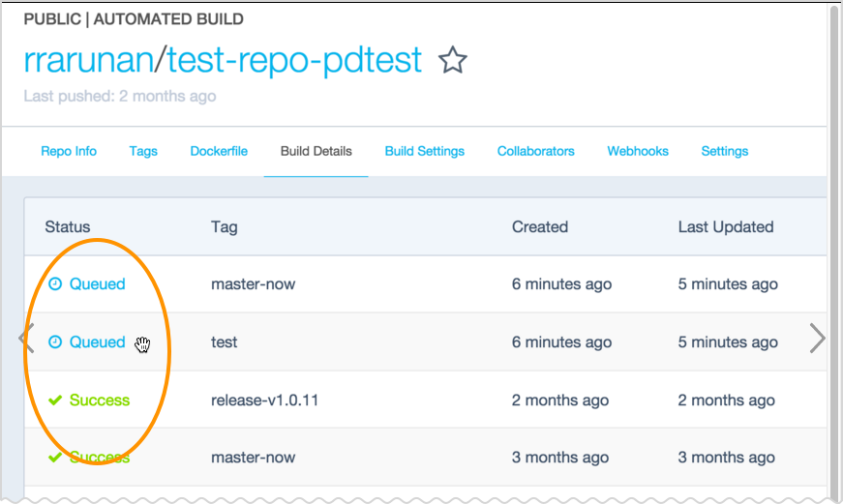The width and height of the screenshot is (843, 504).
Task: Advance to next slide with right chevron
Action: [x=817, y=338]
